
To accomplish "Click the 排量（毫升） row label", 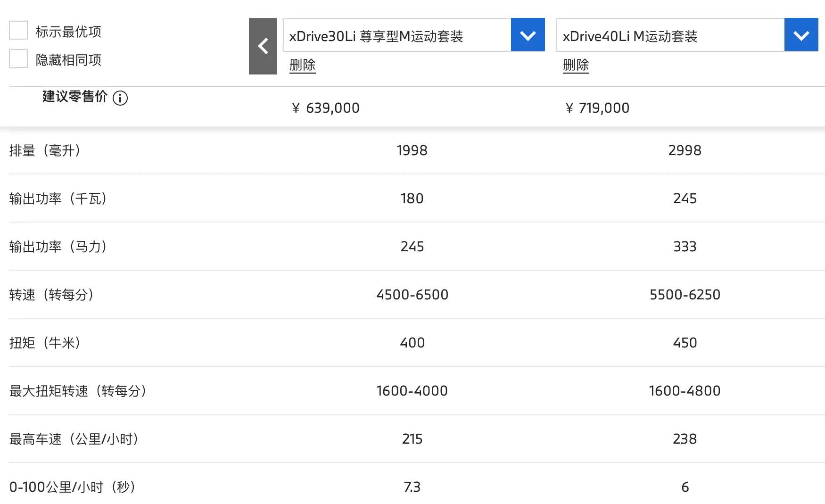I will (x=45, y=150).
